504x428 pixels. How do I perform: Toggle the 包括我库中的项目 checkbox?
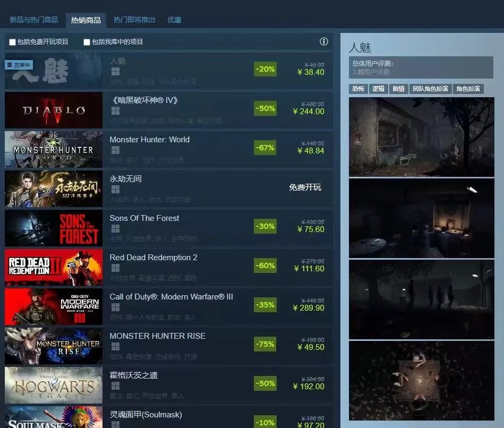tap(87, 42)
